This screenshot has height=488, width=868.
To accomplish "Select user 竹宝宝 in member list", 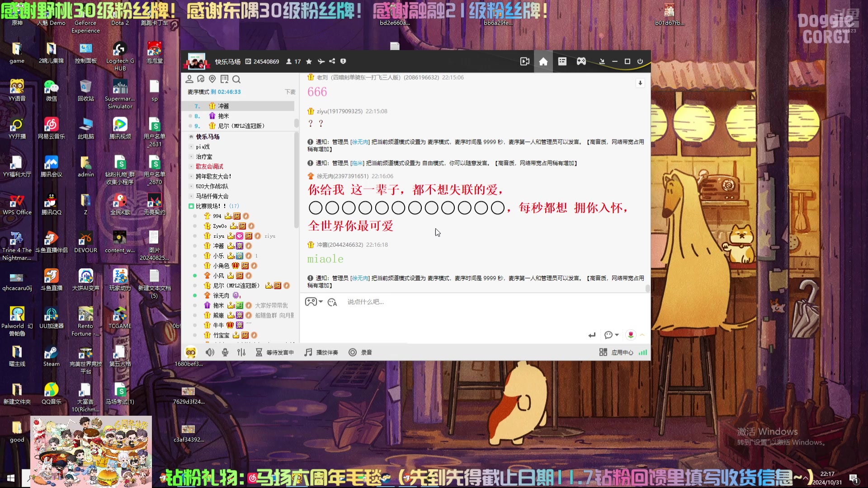I will (221, 335).
